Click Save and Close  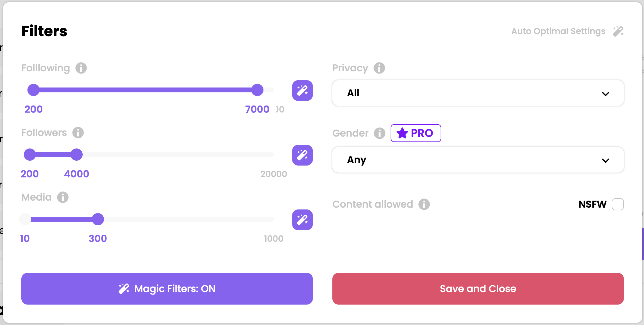(478, 289)
